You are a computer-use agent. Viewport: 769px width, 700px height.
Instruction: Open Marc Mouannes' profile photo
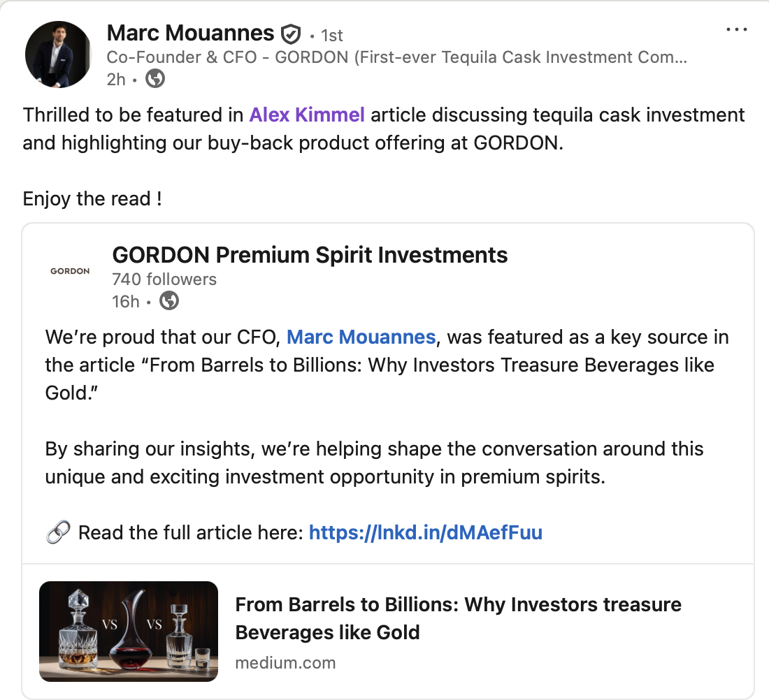pos(58,54)
